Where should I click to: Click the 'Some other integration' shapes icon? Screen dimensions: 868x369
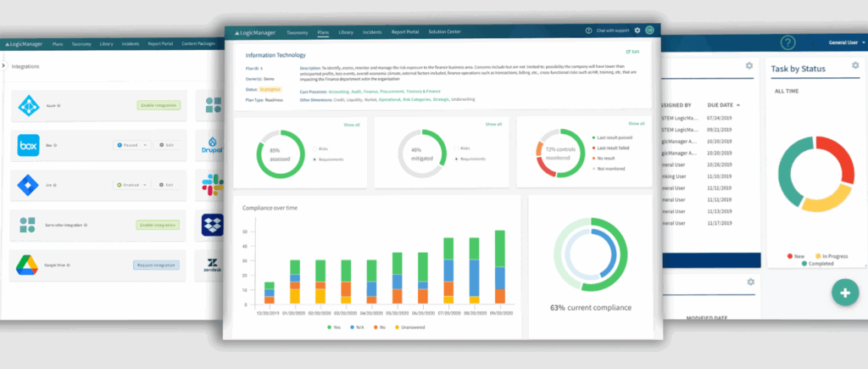coord(27,225)
